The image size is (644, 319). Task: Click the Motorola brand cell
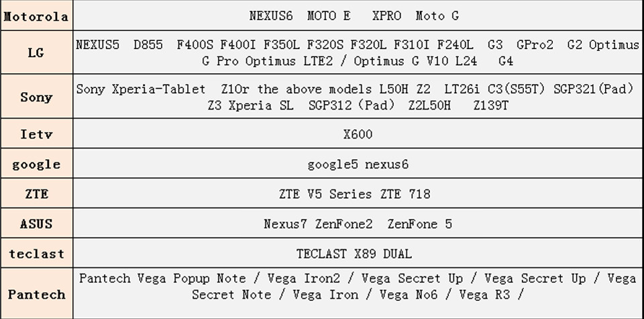point(36,16)
